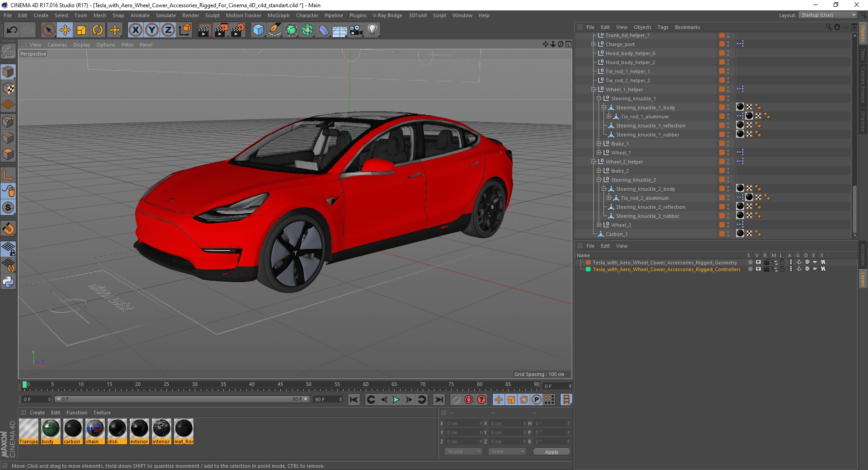Collapse the Wheel_2_helper node
The image size is (868, 470).
593,162
